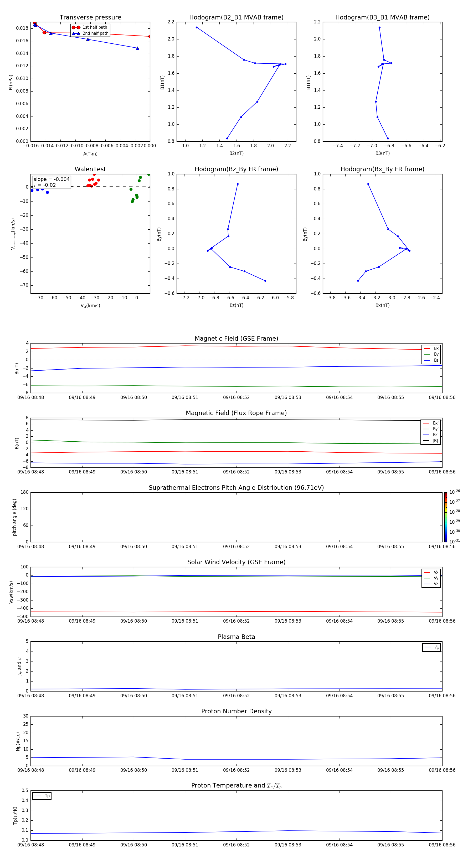Click the βp legend in Plasma Beta plot

pos(431,647)
